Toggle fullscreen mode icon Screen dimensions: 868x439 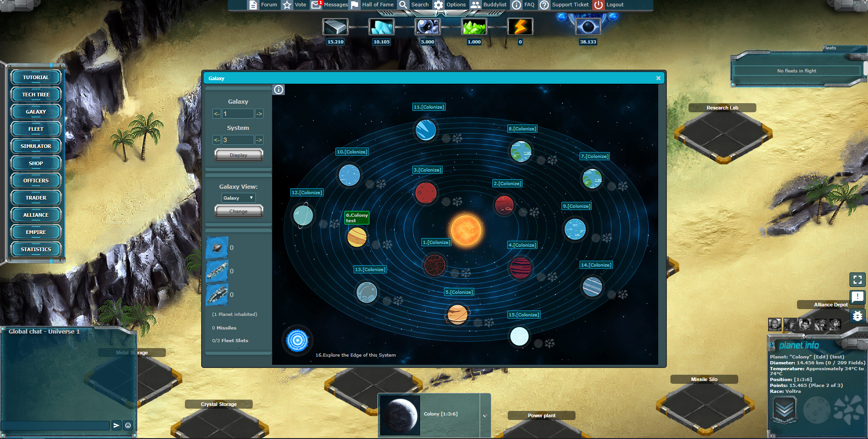click(857, 280)
